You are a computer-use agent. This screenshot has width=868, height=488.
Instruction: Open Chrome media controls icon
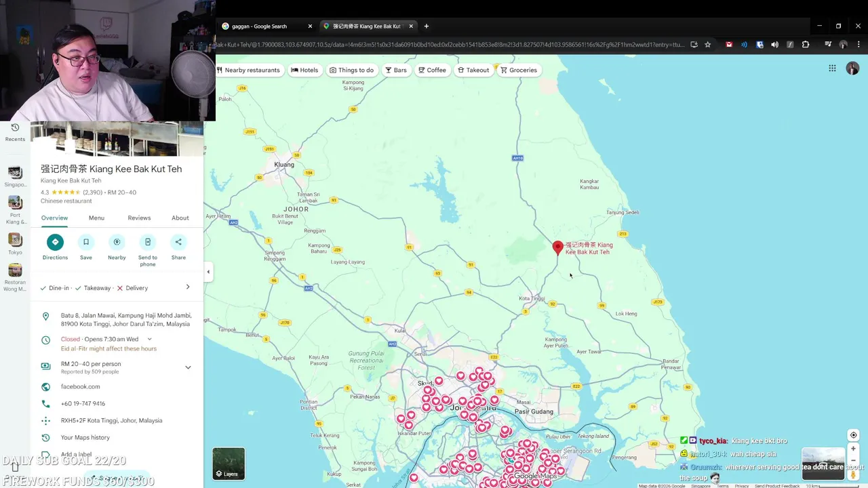pyautogui.click(x=827, y=45)
